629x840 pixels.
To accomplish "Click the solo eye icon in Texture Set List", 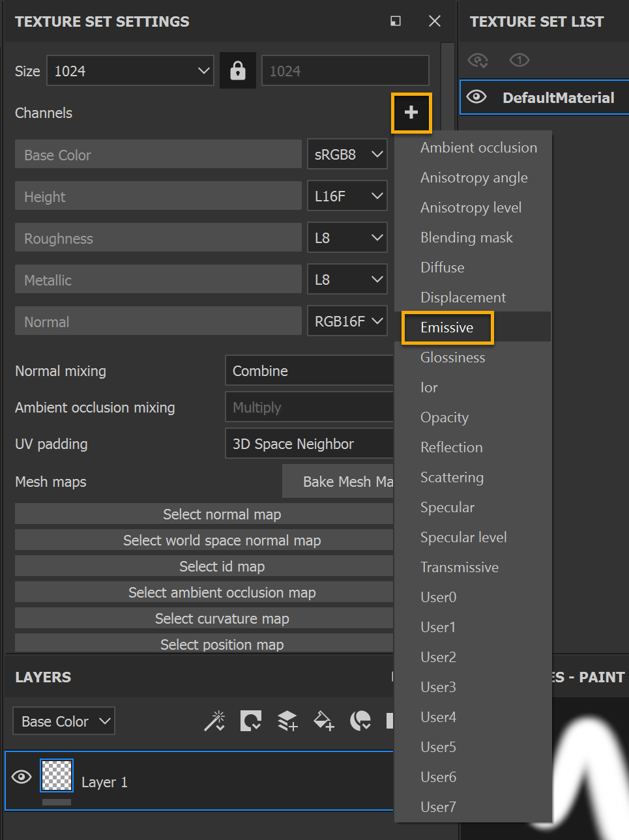I will tap(519, 61).
